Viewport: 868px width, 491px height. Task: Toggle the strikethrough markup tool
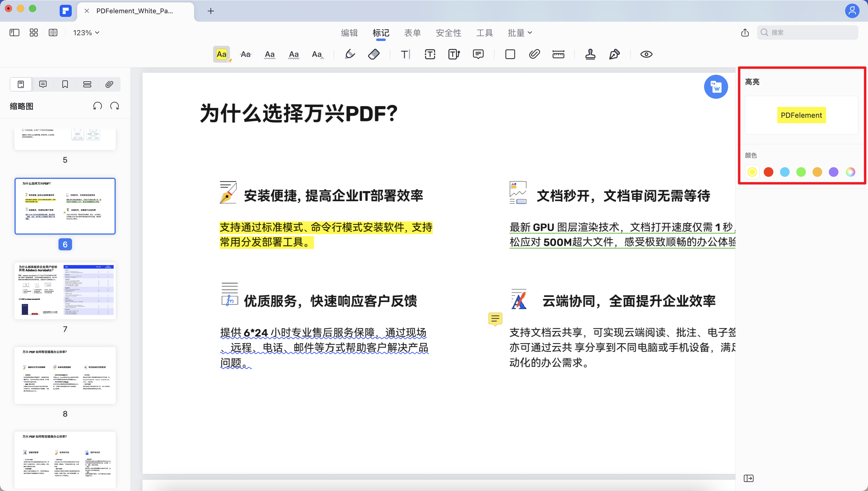pos(246,54)
